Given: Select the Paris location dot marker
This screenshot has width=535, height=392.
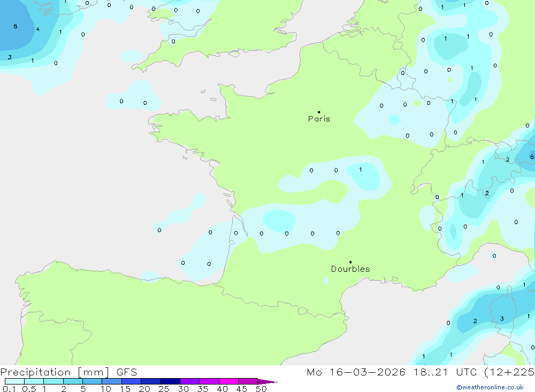Looking at the screenshot, I should 319,112.
